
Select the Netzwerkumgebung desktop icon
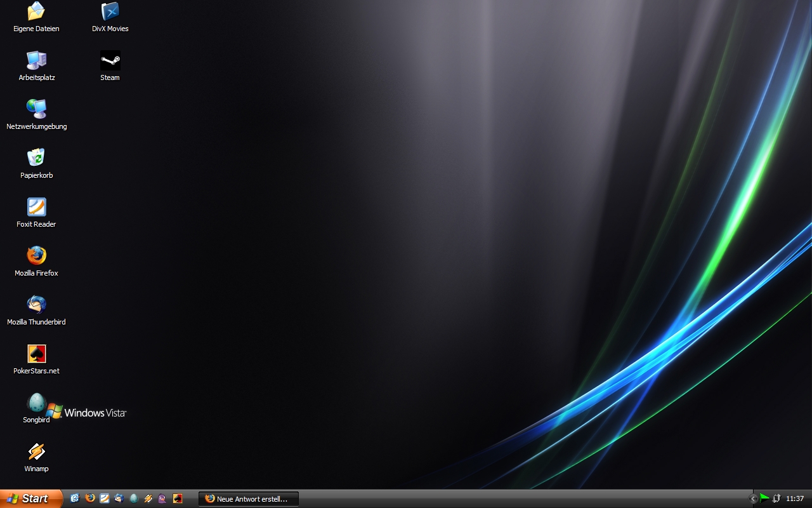pyautogui.click(x=36, y=109)
